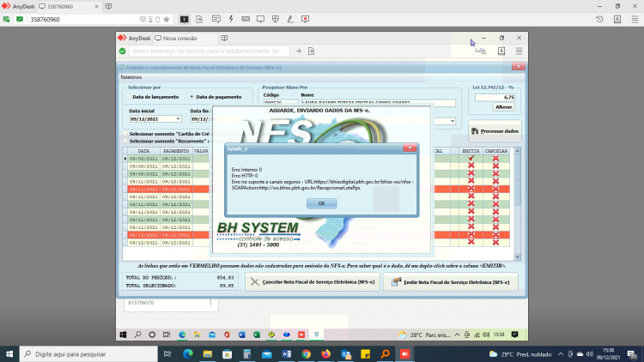Click Cancelar Nota Fiscal de Serviço Eletrônica button

313,282
